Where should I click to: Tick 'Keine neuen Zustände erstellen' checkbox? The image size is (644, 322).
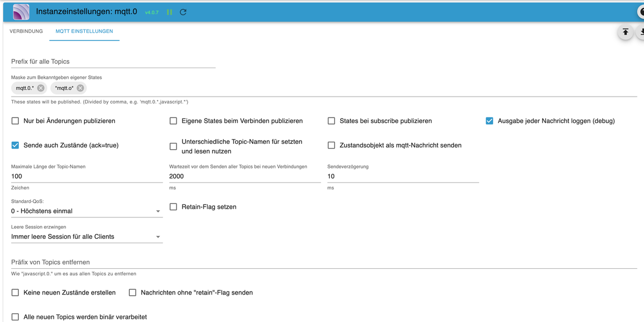pos(16,292)
